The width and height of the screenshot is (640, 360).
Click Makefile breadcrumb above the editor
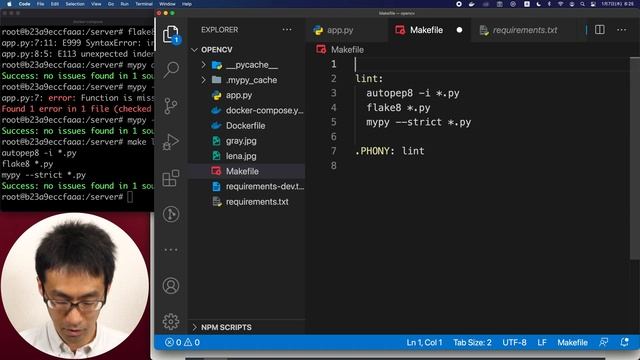pos(347,50)
